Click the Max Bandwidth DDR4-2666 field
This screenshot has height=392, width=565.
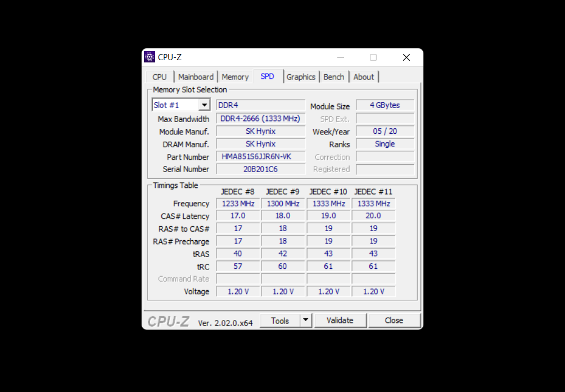(260, 119)
